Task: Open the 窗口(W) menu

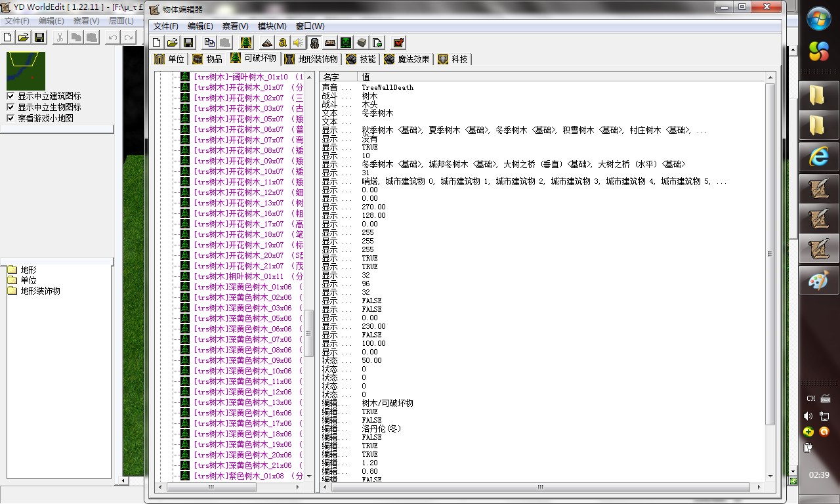Action: pos(310,26)
